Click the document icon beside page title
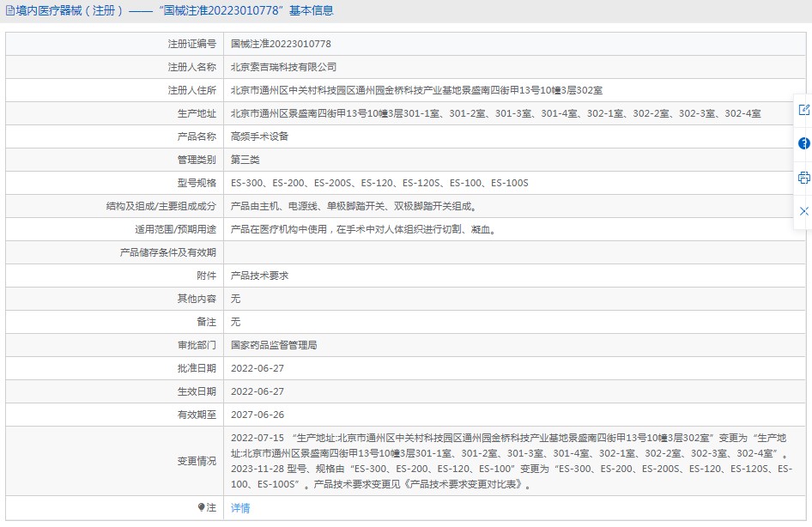The height and width of the screenshot is (527, 812). click(x=9, y=11)
